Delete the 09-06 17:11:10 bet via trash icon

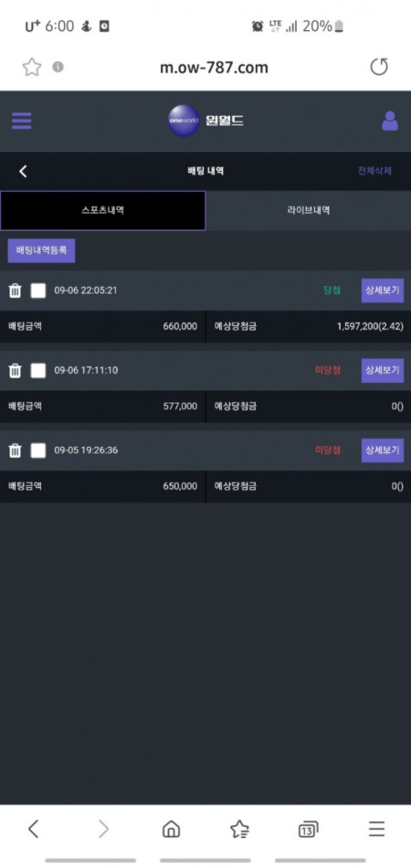(16, 370)
